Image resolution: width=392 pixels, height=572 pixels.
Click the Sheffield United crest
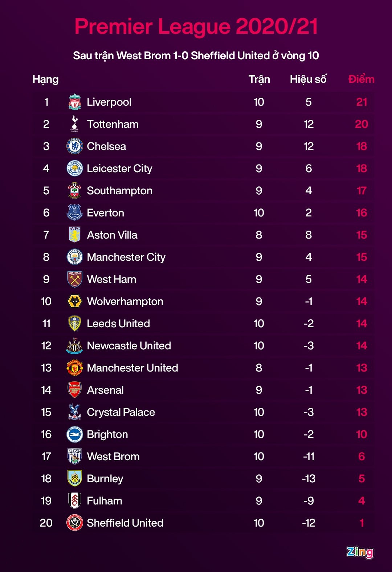(x=75, y=523)
